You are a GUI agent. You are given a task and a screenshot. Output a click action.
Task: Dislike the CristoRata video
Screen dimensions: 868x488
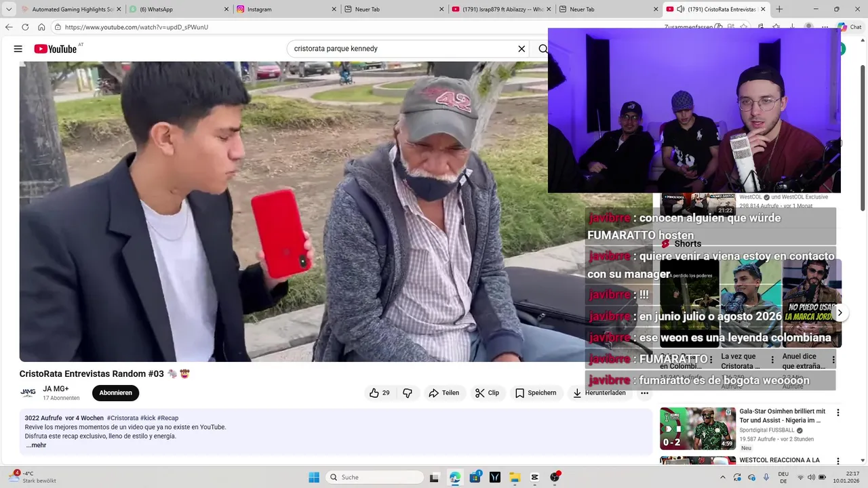point(408,393)
